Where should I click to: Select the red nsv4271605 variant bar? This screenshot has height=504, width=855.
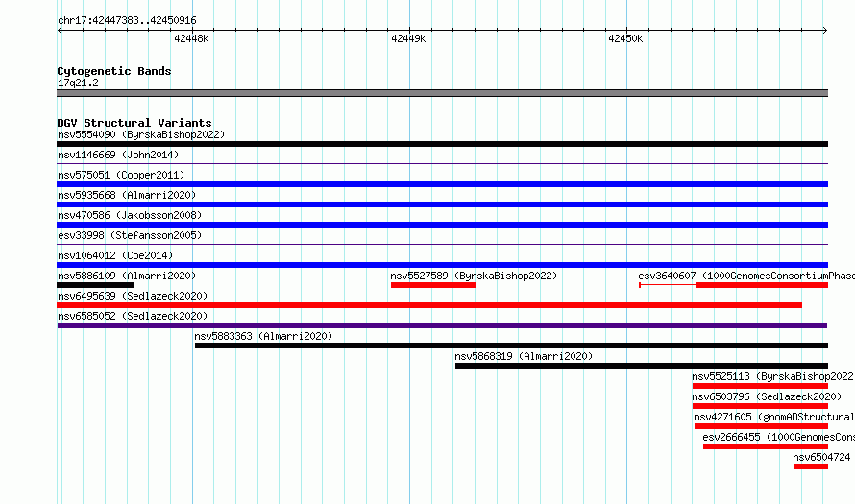761,426
